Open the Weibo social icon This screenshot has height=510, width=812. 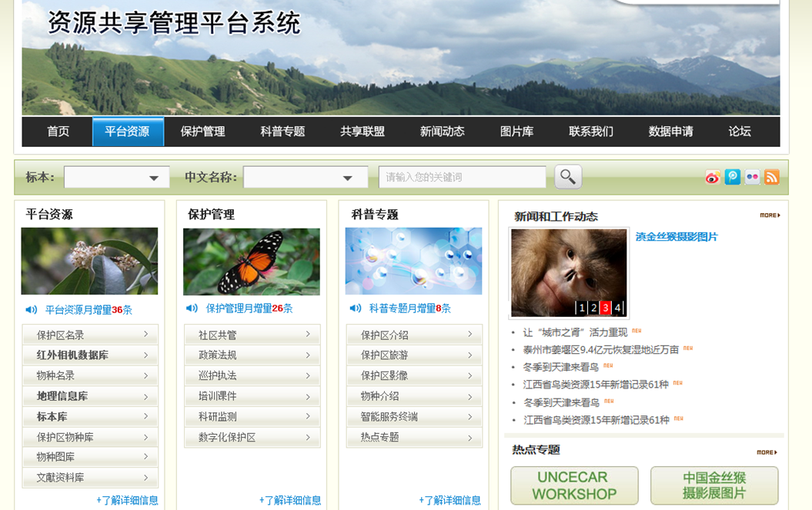[713, 177]
